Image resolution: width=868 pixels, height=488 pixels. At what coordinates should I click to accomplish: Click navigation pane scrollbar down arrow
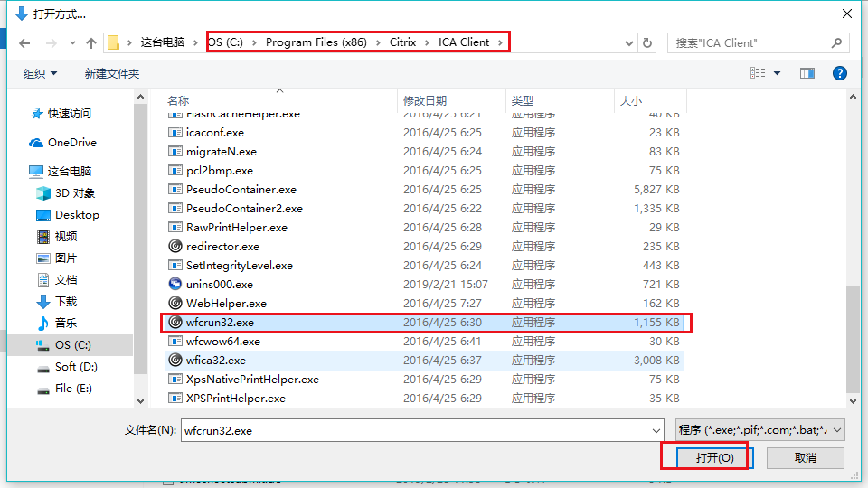click(141, 400)
